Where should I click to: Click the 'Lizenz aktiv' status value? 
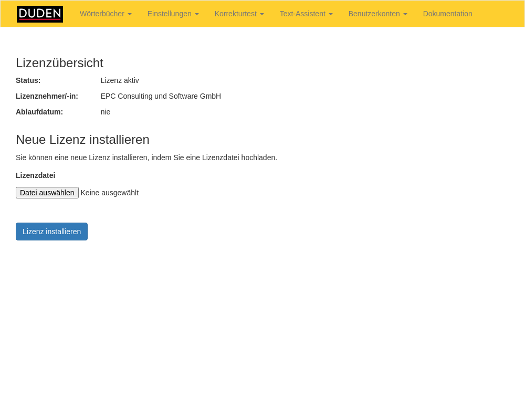(120, 80)
